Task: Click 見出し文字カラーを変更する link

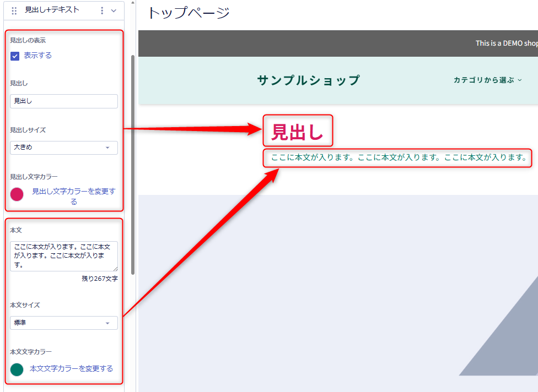Action: pos(74,197)
